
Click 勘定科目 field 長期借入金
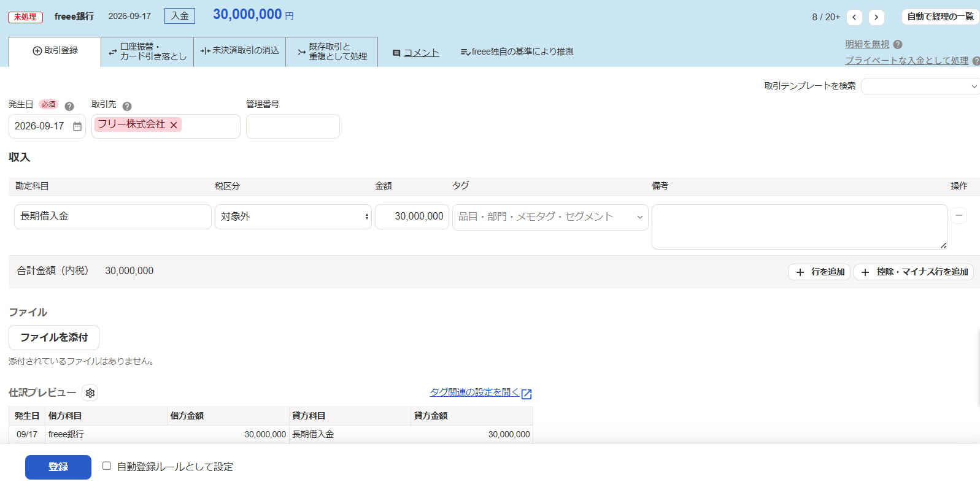click(113, 216)
